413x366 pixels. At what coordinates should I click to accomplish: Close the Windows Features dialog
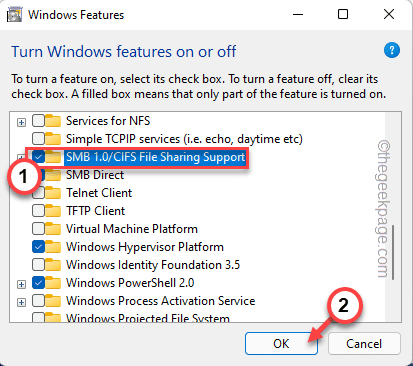pos(389,14)
